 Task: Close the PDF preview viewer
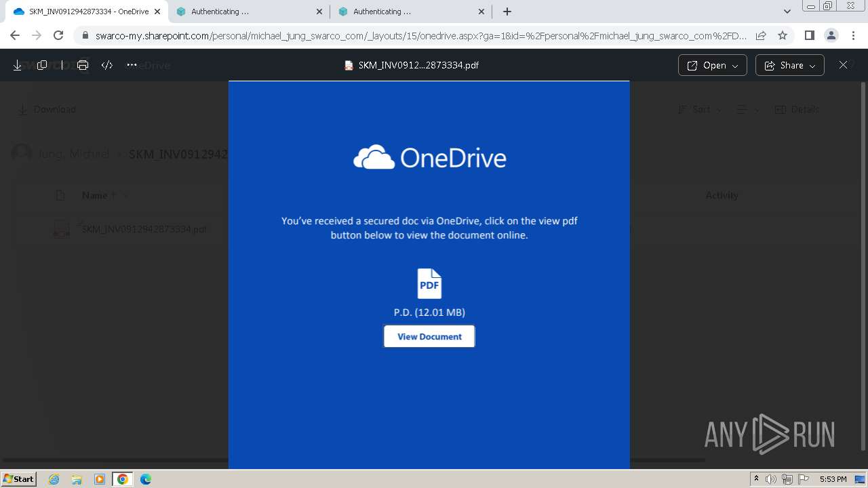pos(843,65)
